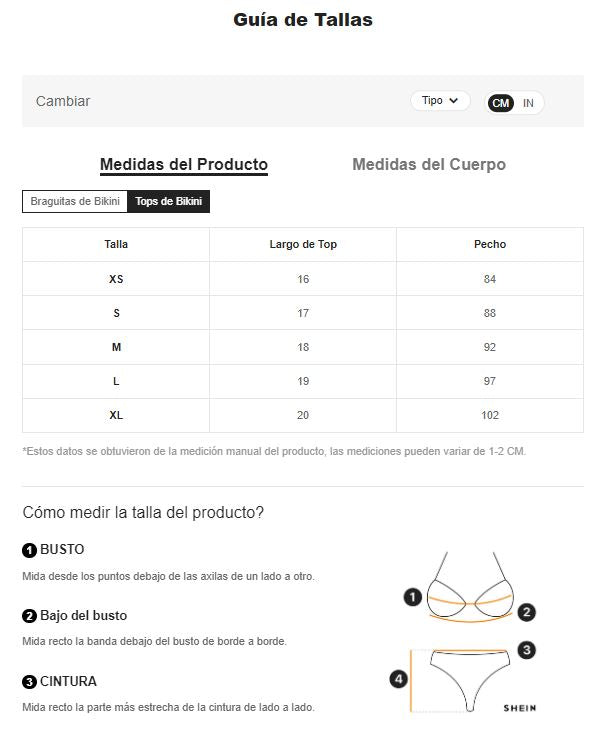The height and width of the screenshot is (747, 592).
Task: Select the Braguitas de Bikini option
Action: coord(75,201)
